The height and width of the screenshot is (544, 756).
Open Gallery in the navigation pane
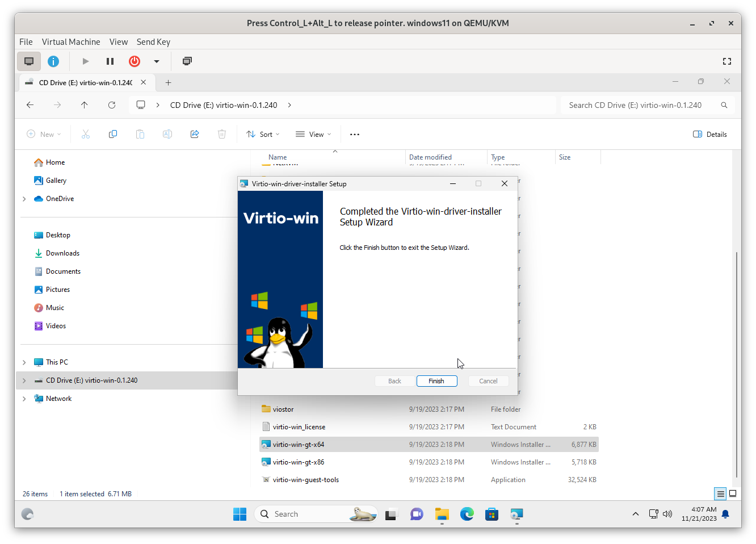(56, 181)
